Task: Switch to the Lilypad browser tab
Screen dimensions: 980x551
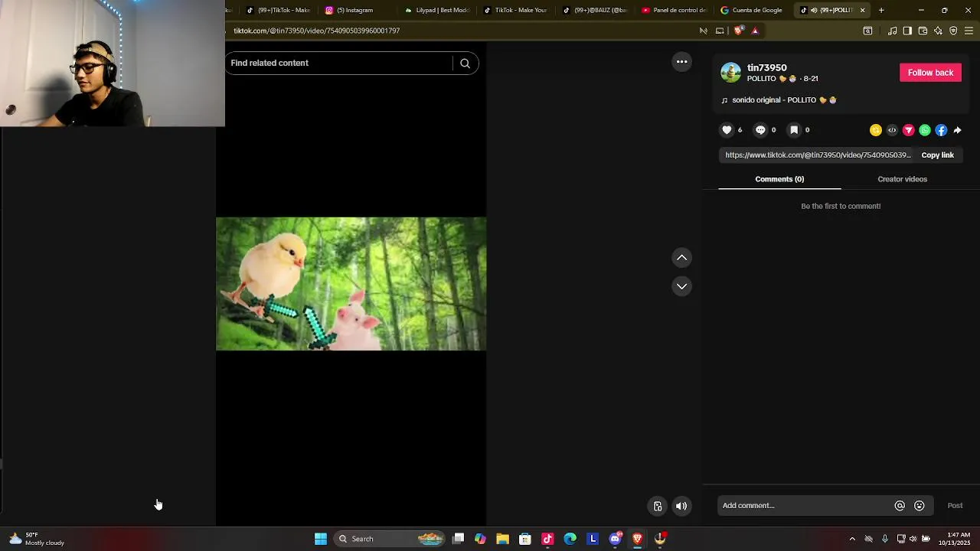Action: point(436,10)
